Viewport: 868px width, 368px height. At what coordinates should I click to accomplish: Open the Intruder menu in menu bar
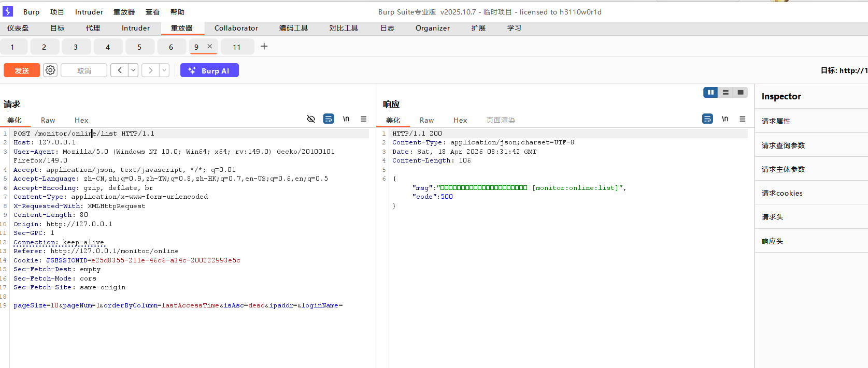point(89,12)
